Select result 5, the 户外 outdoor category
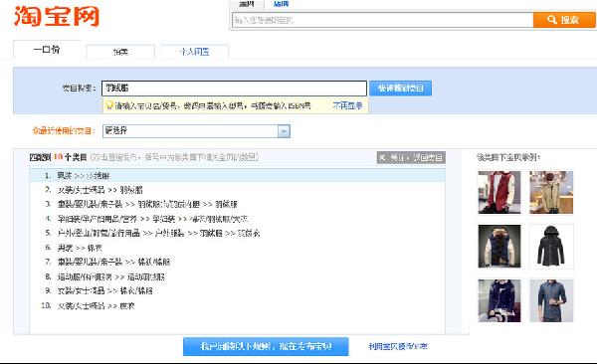The width and height of the screenshot is (597, 364). click(237, 233)
